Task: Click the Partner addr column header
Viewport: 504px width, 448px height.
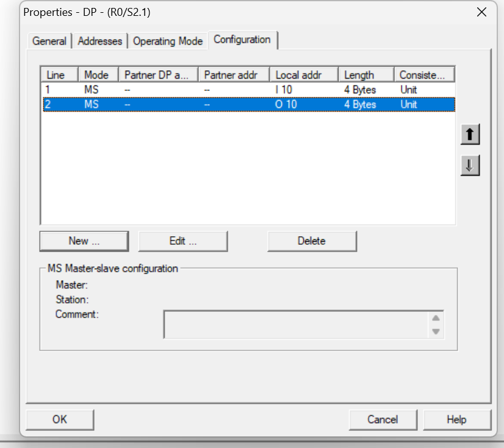Action: point(234,74)
